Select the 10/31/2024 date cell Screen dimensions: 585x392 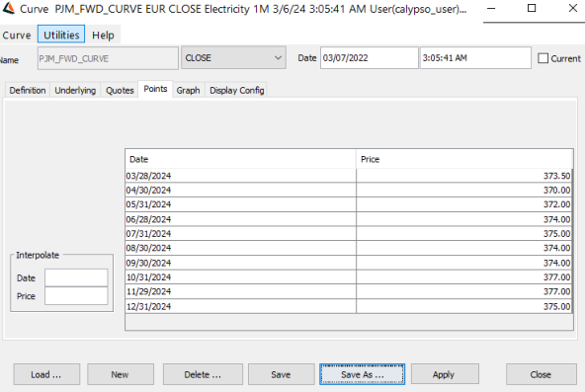[241, 277]
